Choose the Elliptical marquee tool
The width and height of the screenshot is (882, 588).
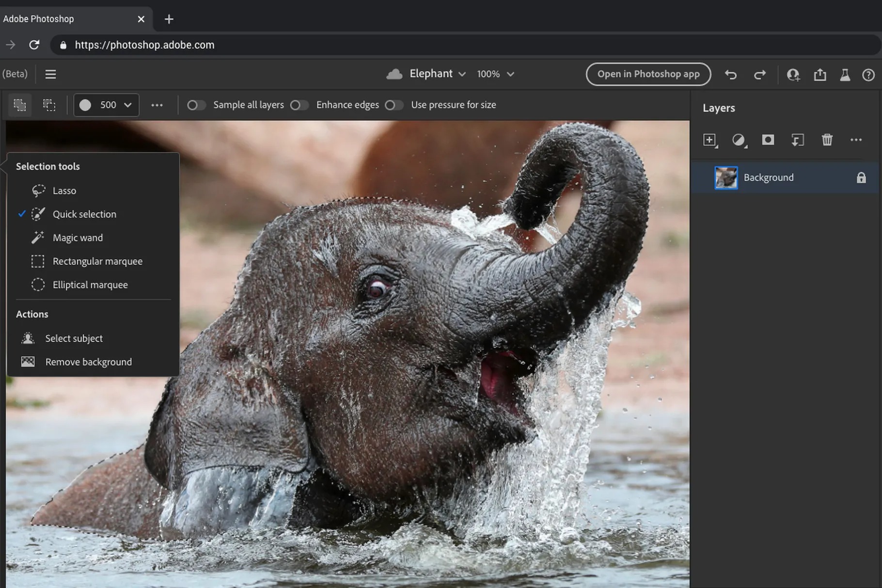tap(90, 285)
